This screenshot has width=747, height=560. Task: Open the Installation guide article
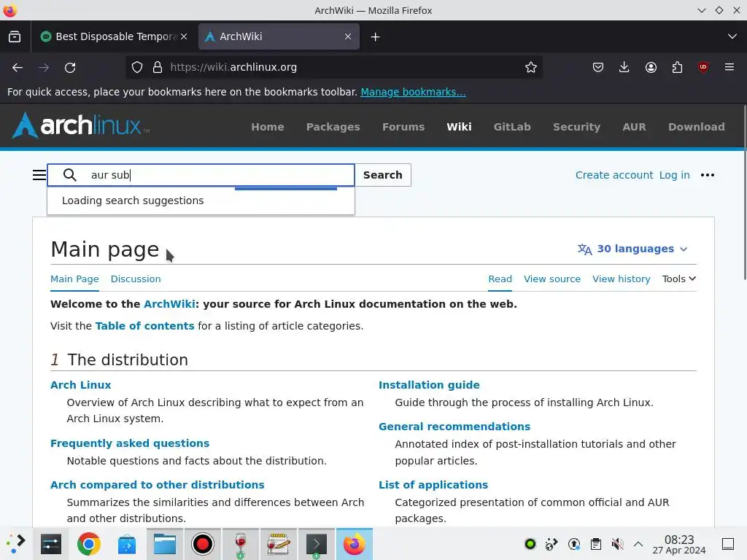click(429, 385)
